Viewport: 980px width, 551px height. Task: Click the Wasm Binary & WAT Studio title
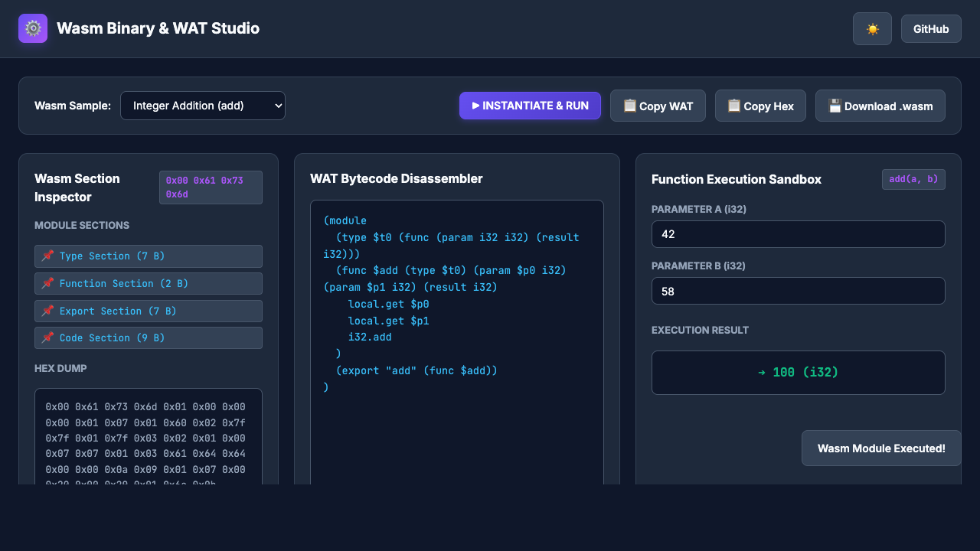pos(158,28)
